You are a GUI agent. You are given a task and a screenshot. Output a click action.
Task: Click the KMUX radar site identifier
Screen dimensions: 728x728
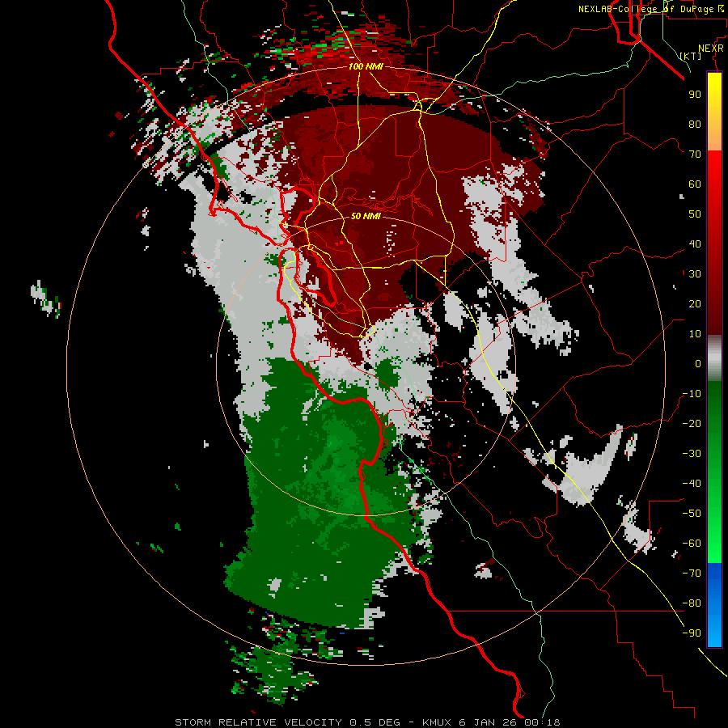[437, 722]
